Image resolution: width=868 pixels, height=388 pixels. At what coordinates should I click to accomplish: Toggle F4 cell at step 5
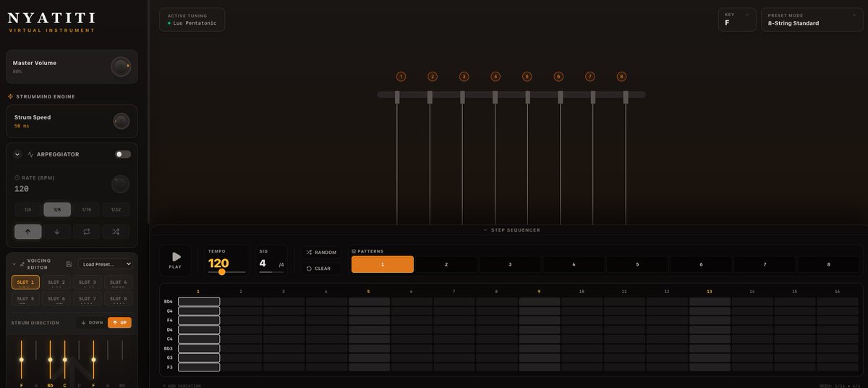(370, 320)
